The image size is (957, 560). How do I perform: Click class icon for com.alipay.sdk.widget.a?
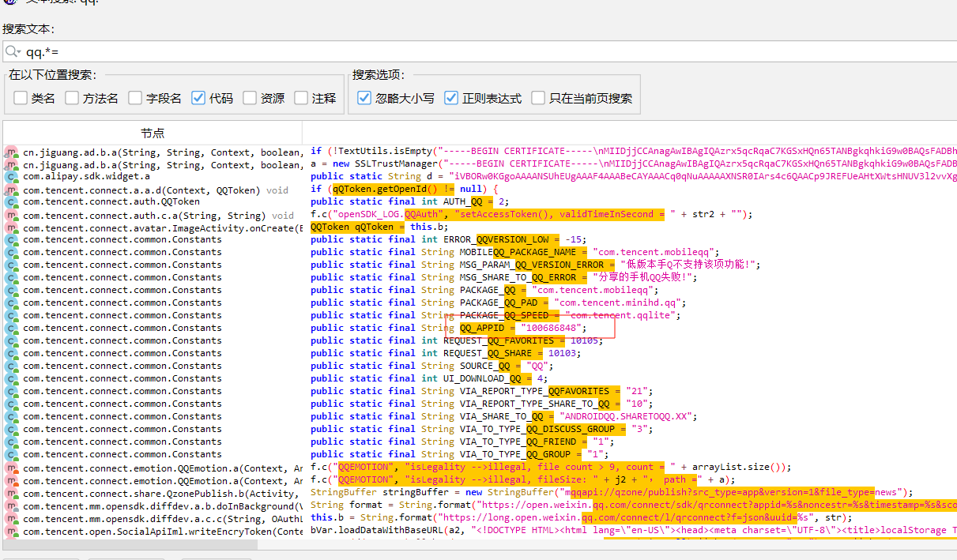[12, 177]
